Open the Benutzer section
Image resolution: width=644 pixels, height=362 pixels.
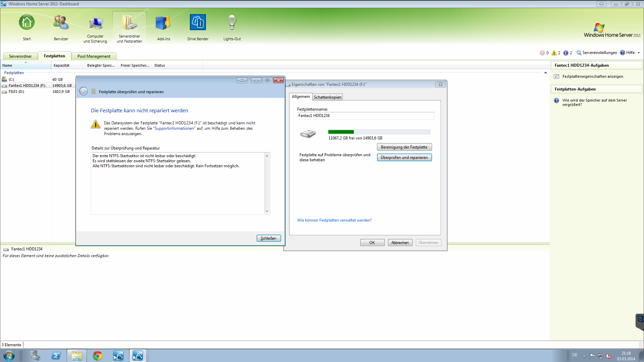pyautogui.click(x=61, y=27)
